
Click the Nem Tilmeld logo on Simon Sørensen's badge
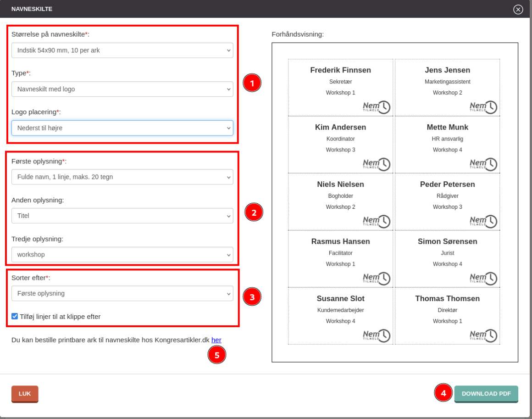(483, 278)
